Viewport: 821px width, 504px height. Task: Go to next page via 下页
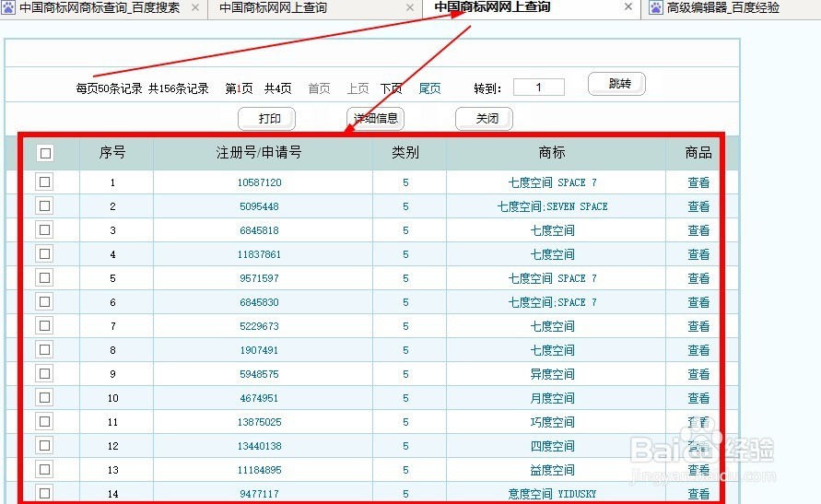coord(391,88)
